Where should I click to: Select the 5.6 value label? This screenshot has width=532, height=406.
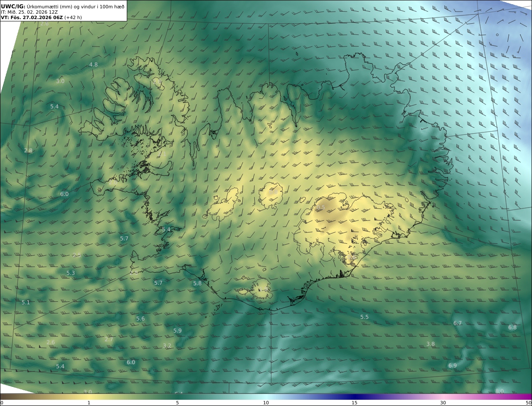[140, 318]
